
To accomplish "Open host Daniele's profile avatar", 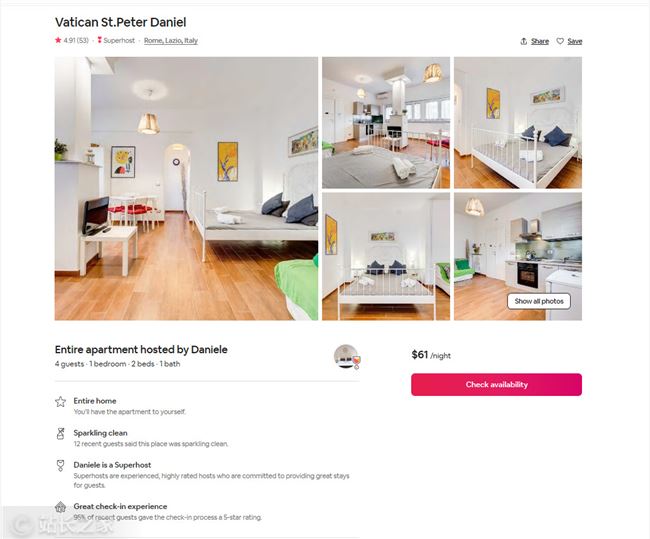I will coord(346,356).
